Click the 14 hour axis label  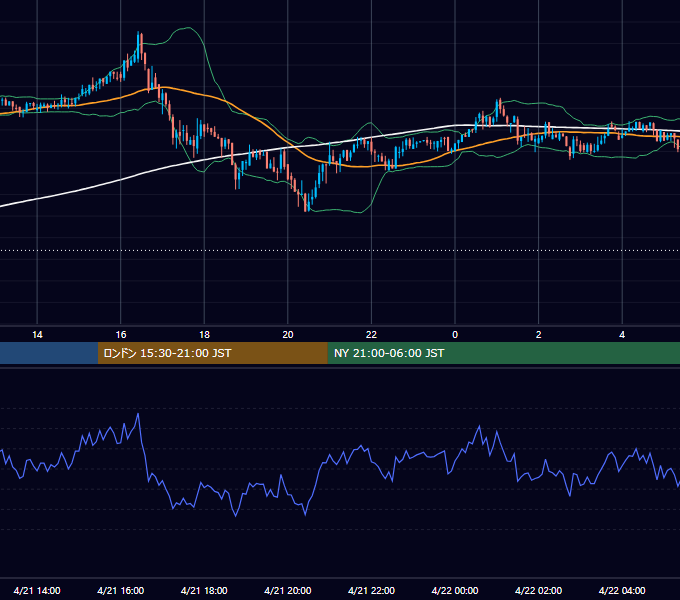pos(37,335)
